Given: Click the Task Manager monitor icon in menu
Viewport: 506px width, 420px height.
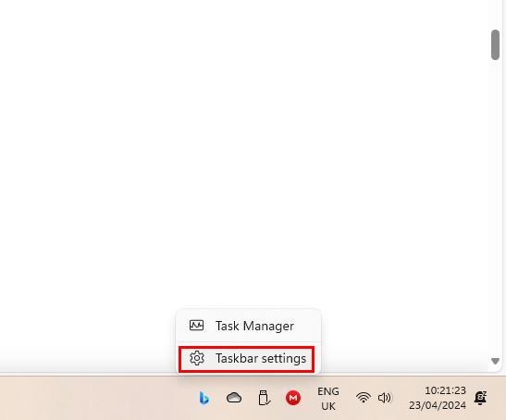Looking at the screenshot, I should click(196, 326).
